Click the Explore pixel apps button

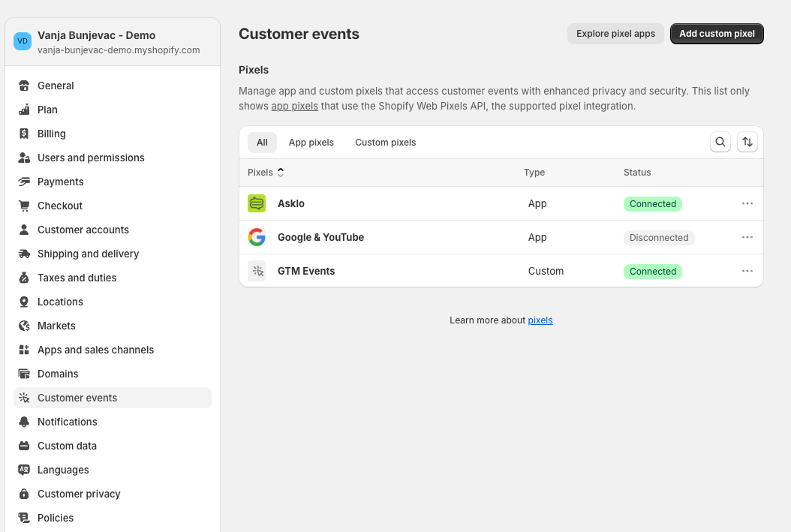pyautogui.click(x=615, y=34)
